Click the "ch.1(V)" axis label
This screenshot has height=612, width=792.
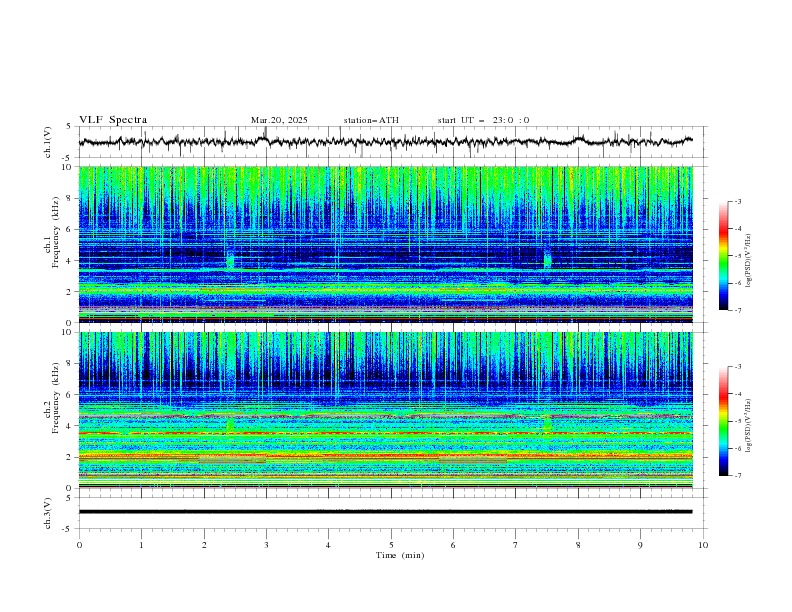(48, 142)
